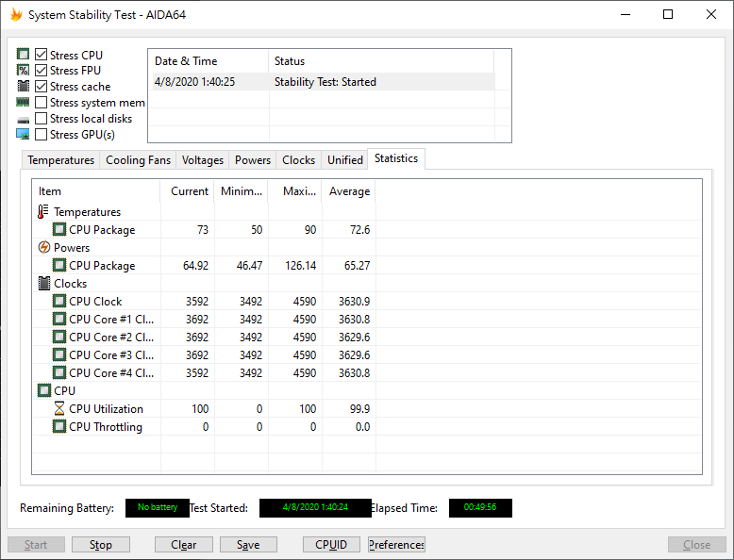
Task: Open the CPUID panel
Action: pyautogui.click(x=331, y=545)
